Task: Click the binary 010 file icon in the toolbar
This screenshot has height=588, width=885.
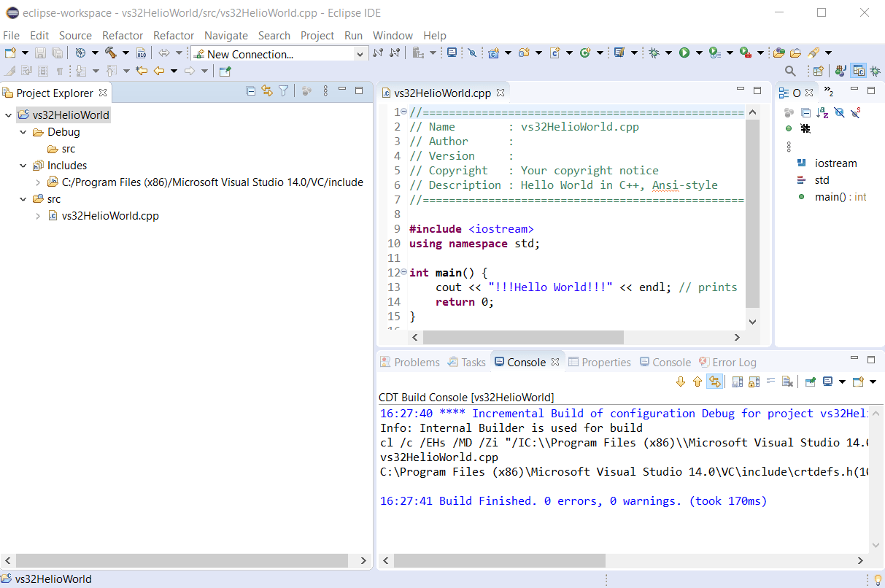Action: point(142,53)
